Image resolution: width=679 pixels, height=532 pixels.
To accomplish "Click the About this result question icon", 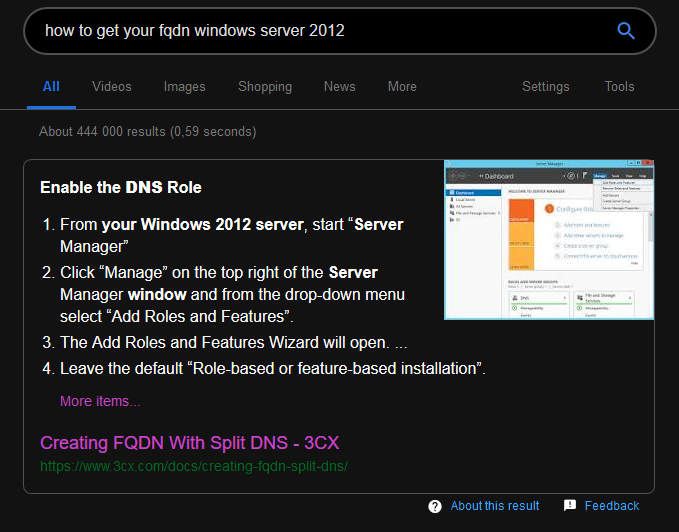I will [435, 506].
